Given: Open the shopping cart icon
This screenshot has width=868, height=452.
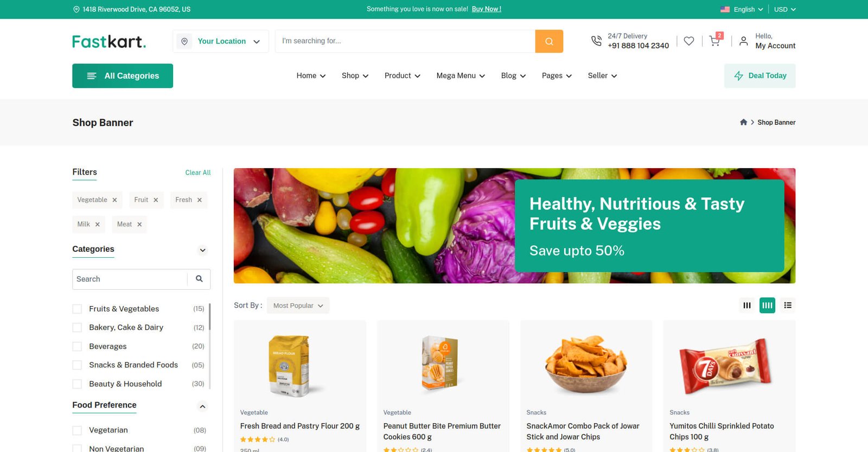Looking at the screenshot, I should (715, 41).
